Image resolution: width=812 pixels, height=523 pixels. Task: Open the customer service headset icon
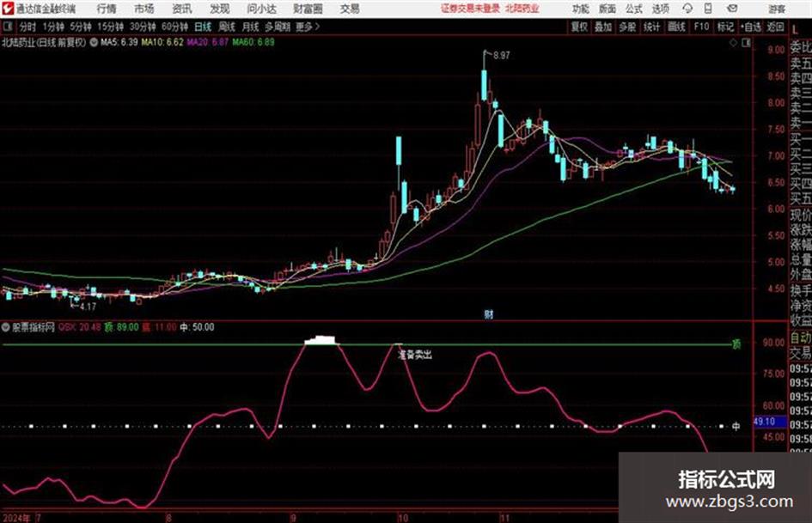pyautogui.click(x=687, y=9)
